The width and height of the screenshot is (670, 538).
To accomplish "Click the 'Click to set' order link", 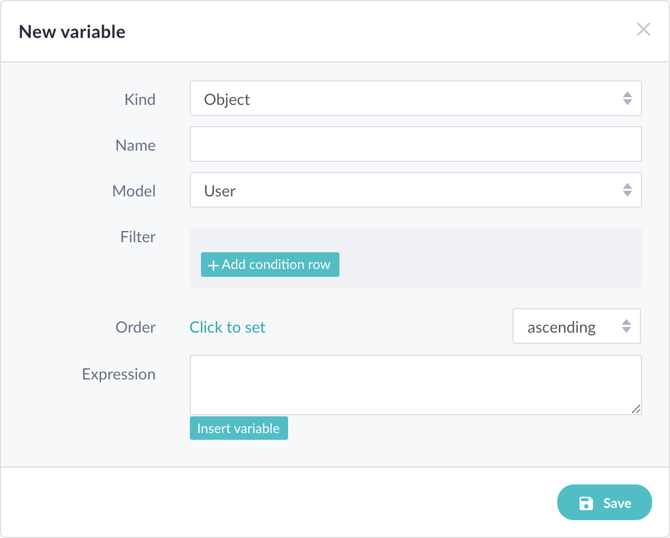I will click(227, 327).
